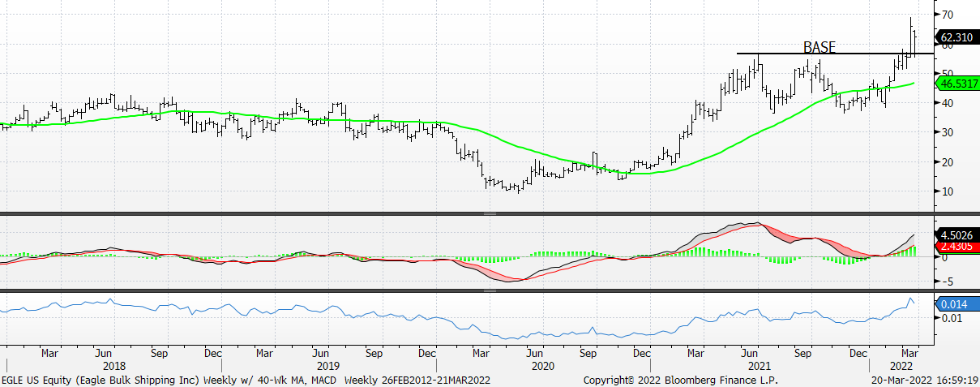Click the -5 MACD axis label
This screenshot has height=387, width=980.
pos(947,282)
